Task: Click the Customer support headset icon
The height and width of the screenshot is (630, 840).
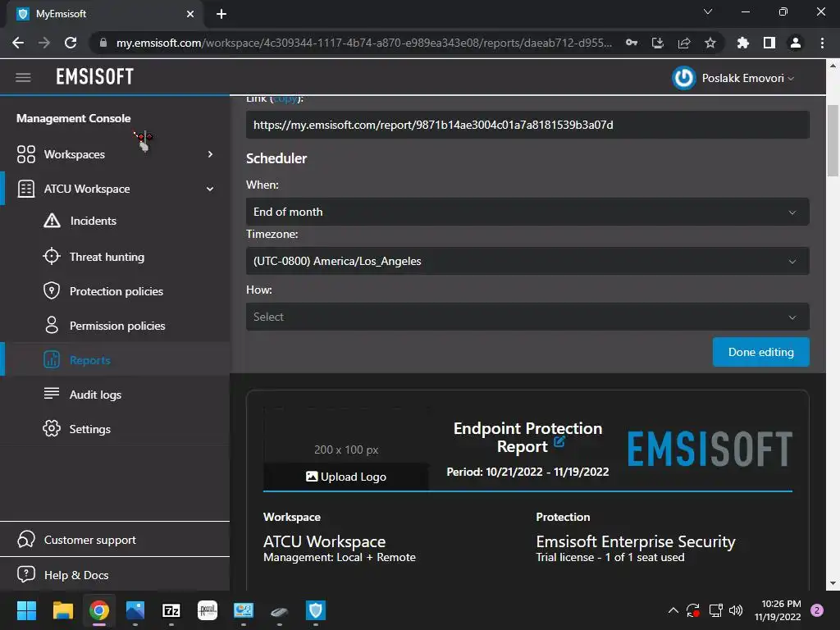Action: [x=26, y=539]
